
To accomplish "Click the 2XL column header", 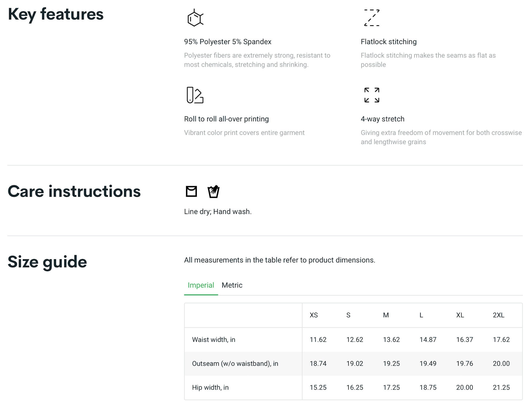I will [498, 315].
